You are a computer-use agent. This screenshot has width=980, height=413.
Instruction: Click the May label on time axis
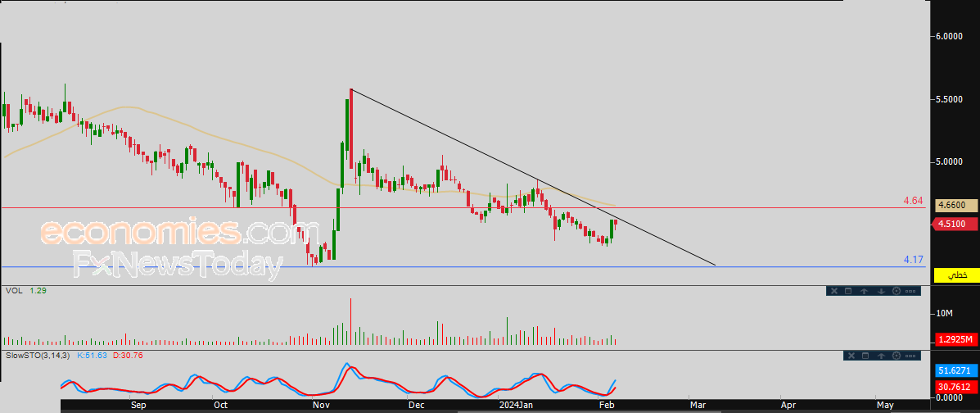(884, 406)
